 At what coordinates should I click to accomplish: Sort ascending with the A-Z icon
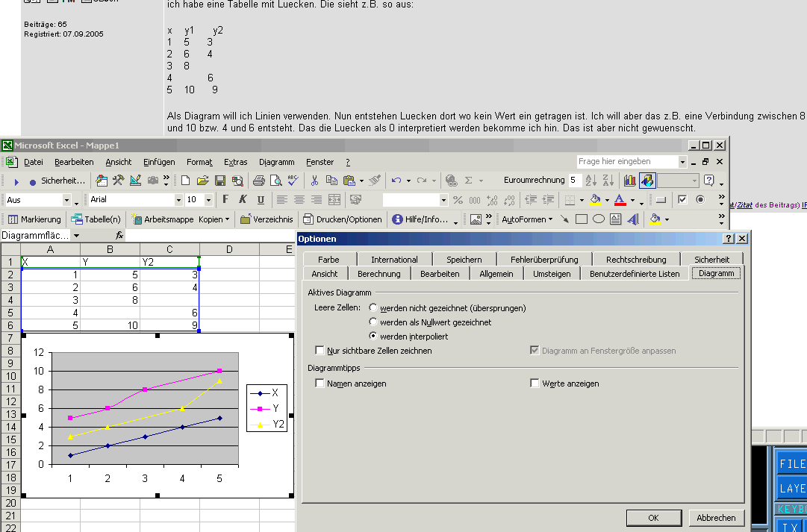[x=591, y=181]
